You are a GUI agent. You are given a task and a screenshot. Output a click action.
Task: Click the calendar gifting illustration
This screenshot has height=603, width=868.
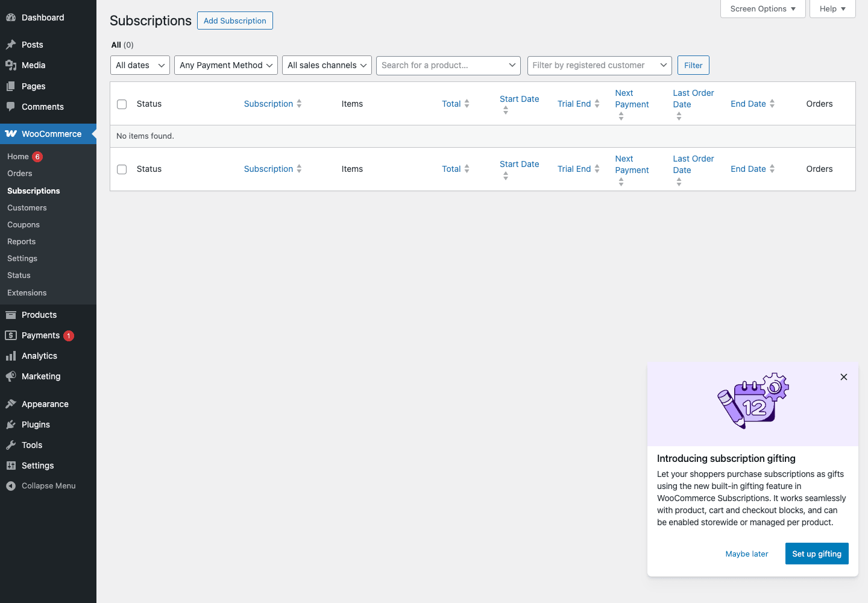pos(753,400)
